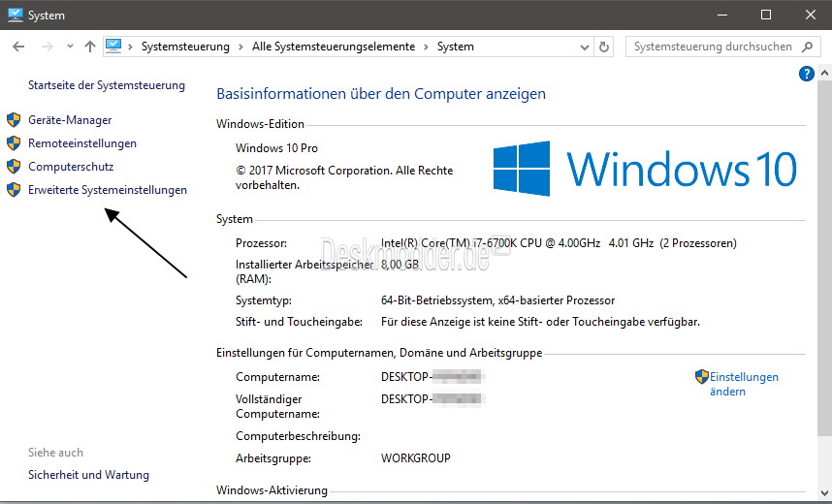832x504 pixels.
Task: Maximize the System window
Action: (x=766, y=15)
